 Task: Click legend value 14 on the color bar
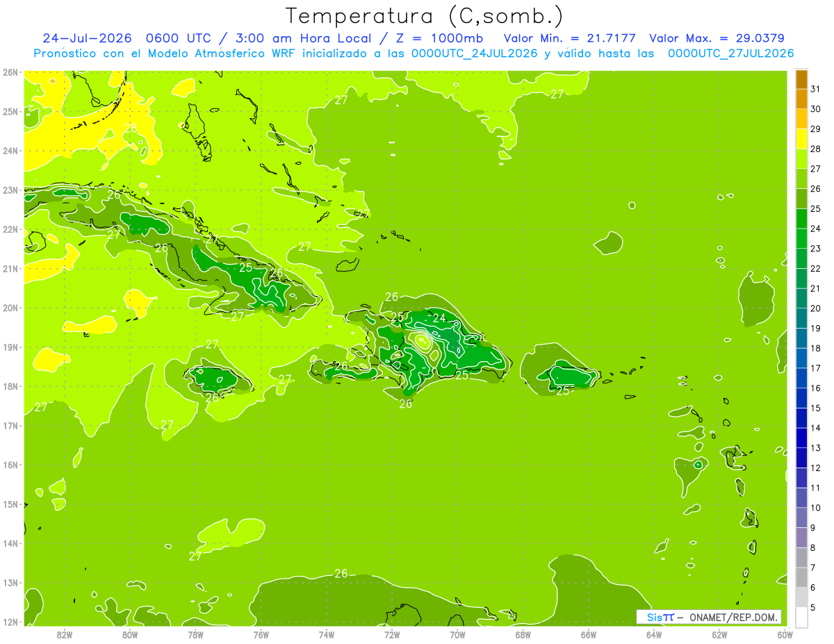tap(816, 429)
